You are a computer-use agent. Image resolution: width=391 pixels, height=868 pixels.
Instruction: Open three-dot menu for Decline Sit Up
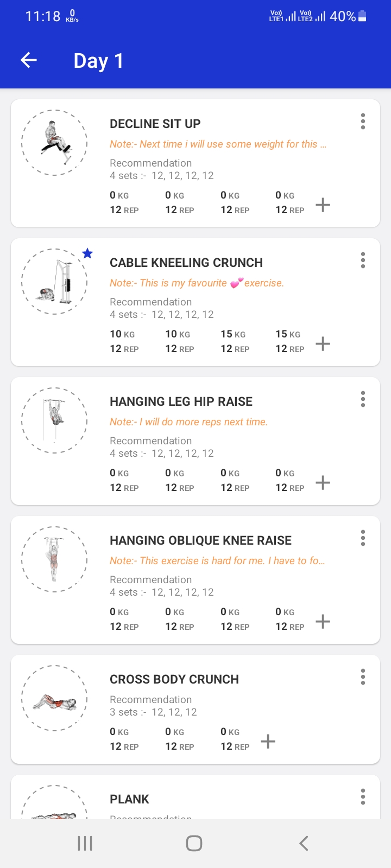363,122
